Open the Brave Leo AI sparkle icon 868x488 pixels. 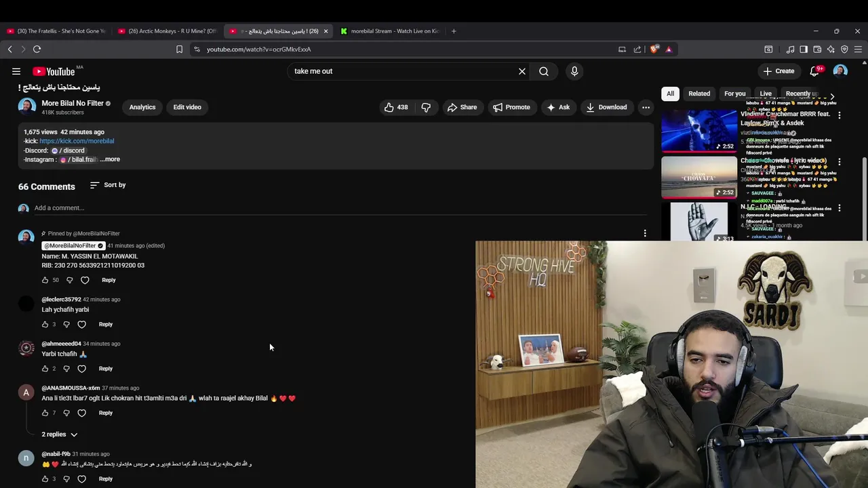click(x=831, y=49)
